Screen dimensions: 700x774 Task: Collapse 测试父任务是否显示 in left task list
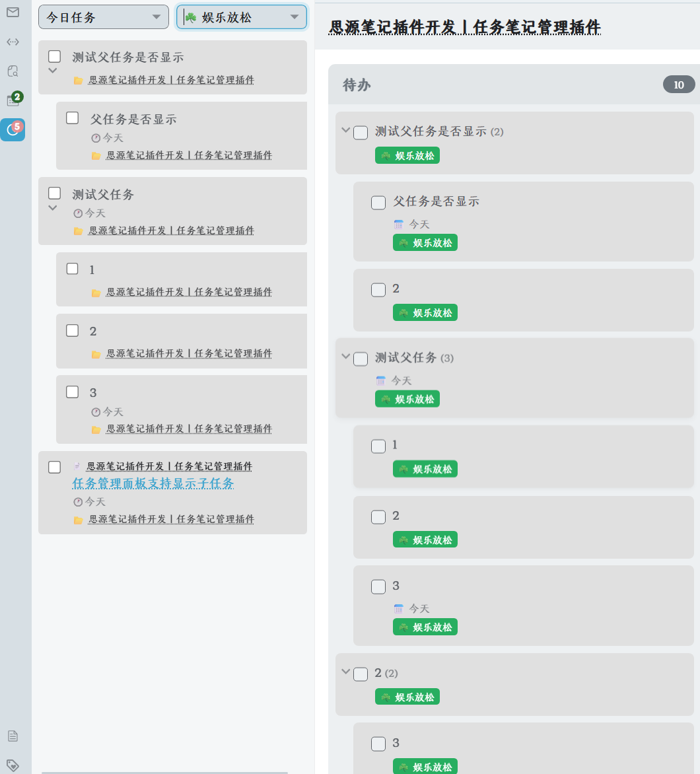pyautogui.click(x=53, y=71)
